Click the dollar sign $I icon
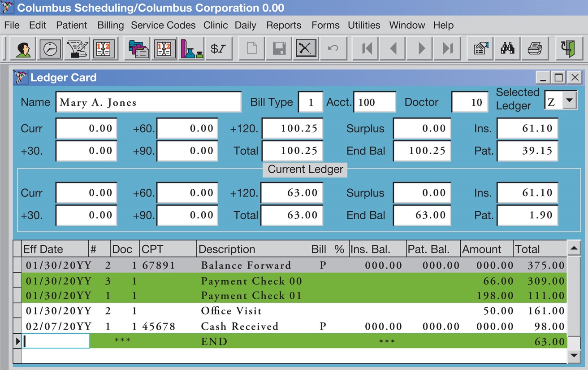The width and height of the screenshot is (588, 370). pos(219,48)
